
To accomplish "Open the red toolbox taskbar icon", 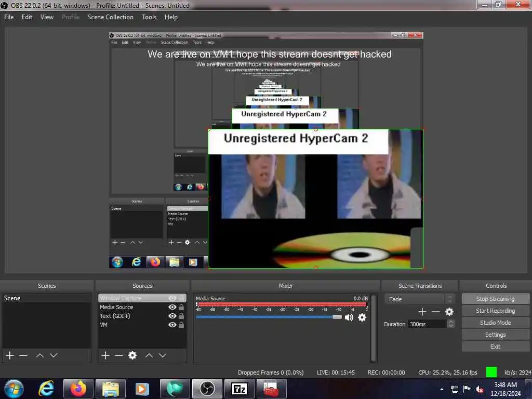I will coord(271,389).
